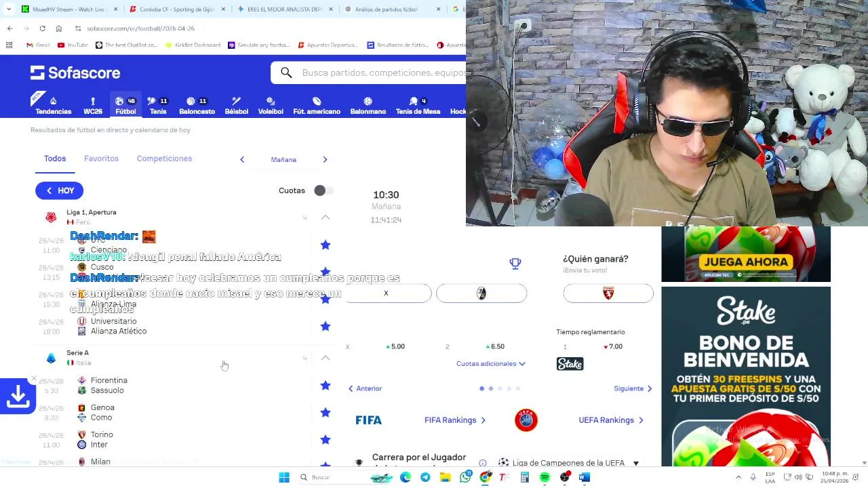Open WhatsApp from the taskbar
This screenshot has height=488, width=868.
465,477
